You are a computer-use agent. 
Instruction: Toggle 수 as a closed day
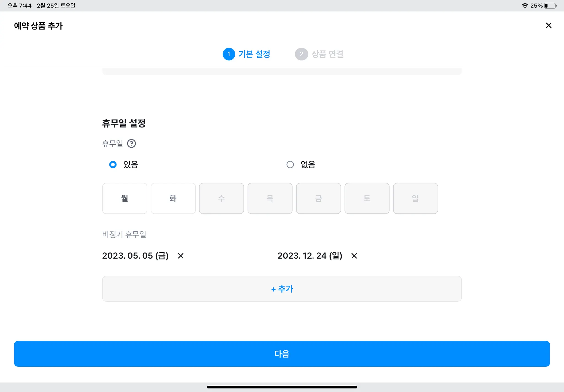tap(221, 198)
